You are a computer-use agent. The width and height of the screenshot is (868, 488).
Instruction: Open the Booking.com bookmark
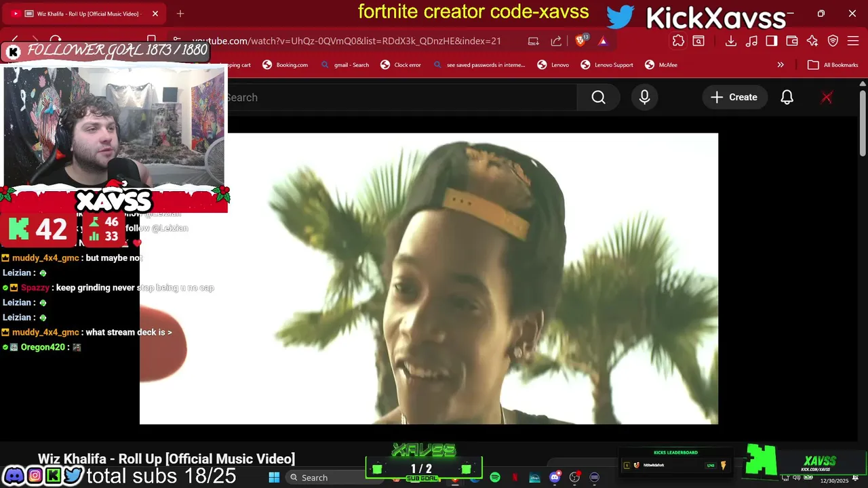[x=285, y=65]
